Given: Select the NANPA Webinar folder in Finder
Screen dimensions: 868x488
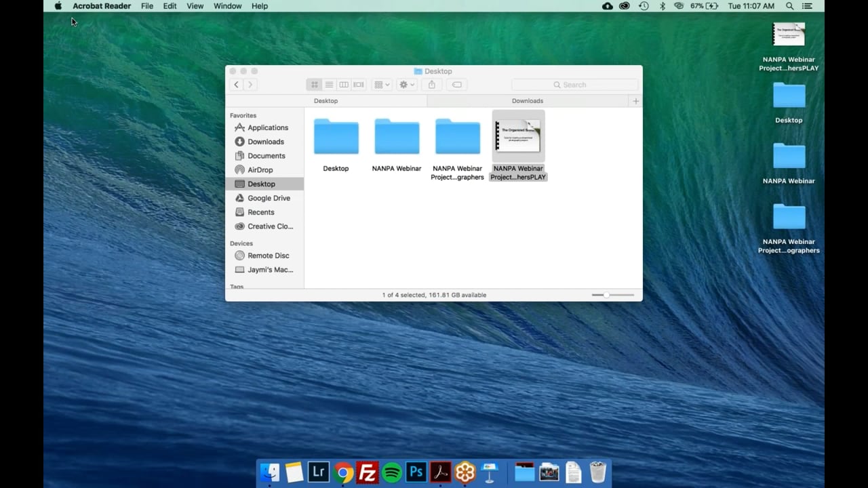Looking at the screenshot, I should 397,138.
